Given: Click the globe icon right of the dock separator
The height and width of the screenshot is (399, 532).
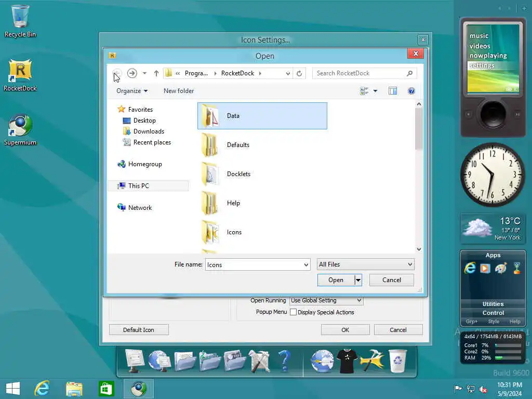Looking at the screenshot, I should point(322,362).
